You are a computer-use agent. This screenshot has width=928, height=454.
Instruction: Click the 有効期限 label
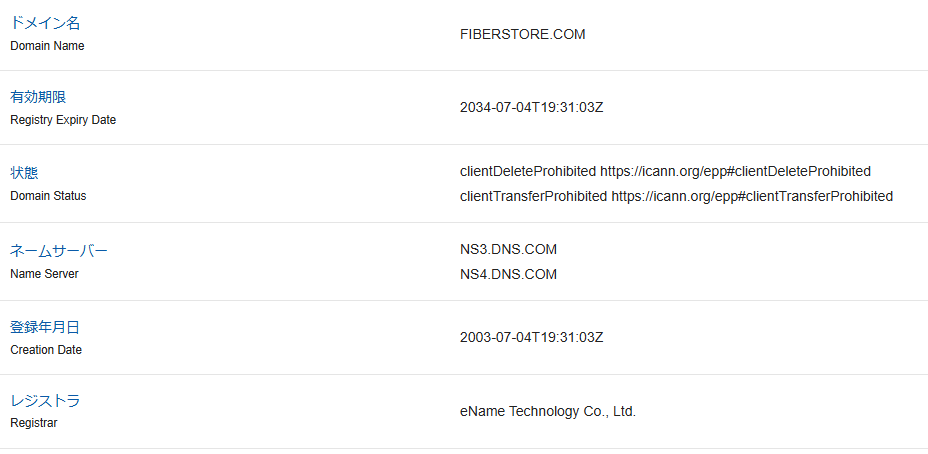point(38,97)
